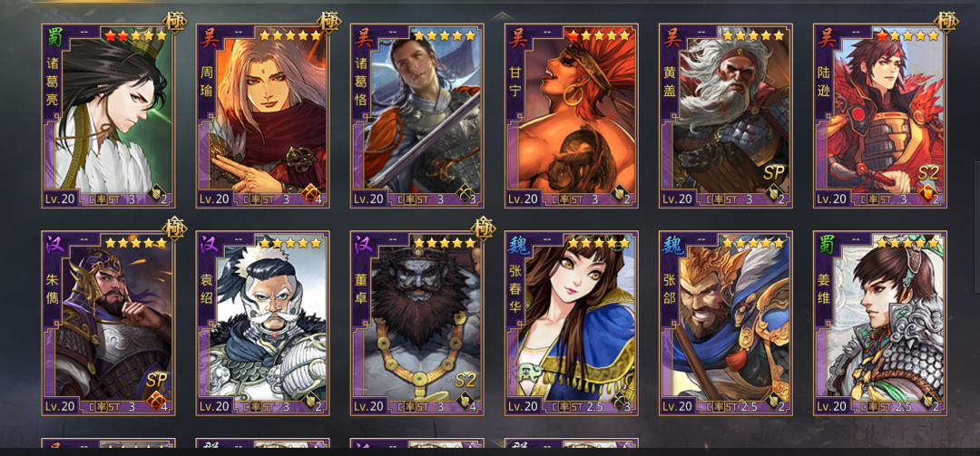Viewport: 980px width, 456px height.
Task: Click the S2 badge on 董卓 card
Action: (465, 381)
